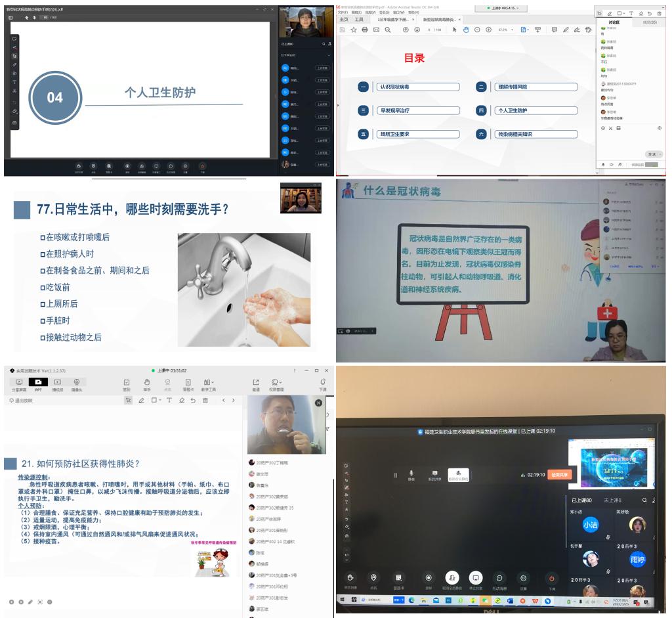This screenshot has height=618, width=672.
Task: Open the 67.2% zoom level dropdown
Action: (x=505, y=30)
